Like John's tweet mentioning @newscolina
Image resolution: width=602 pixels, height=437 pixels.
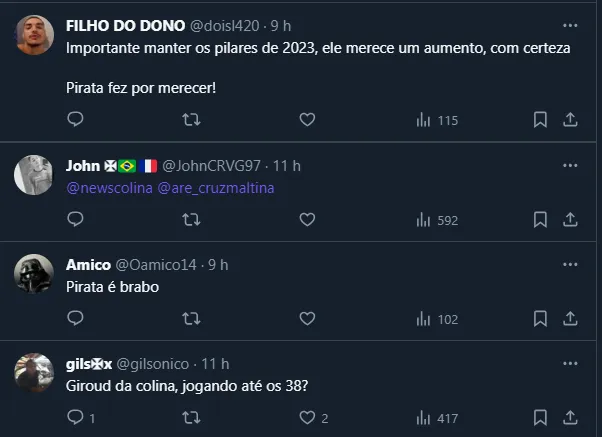pos(308,219)
